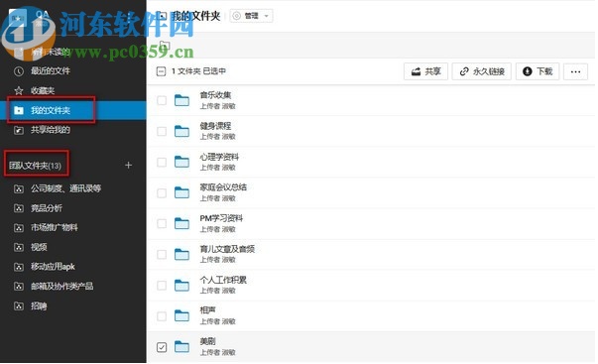This screenshot has width=598, height=364.
Task: Click the 团队文件夹(13) header
Action: pyautogui.click(x=35, y=166)
